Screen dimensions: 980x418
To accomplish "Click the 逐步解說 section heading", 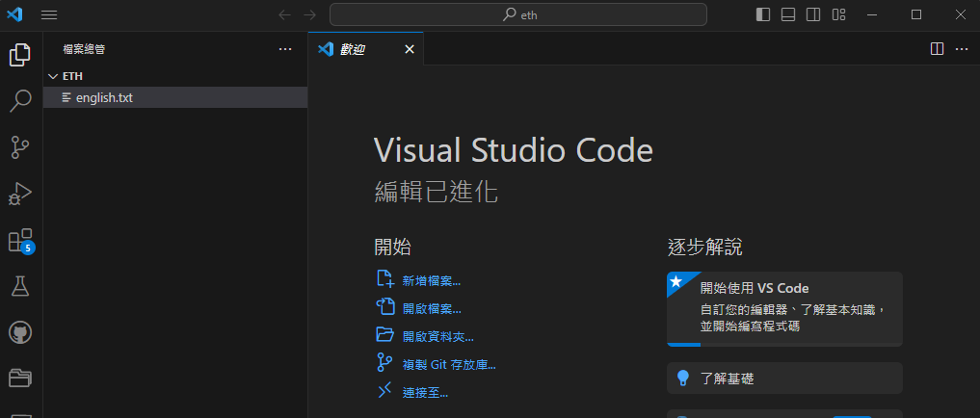I will click(705, 247).
